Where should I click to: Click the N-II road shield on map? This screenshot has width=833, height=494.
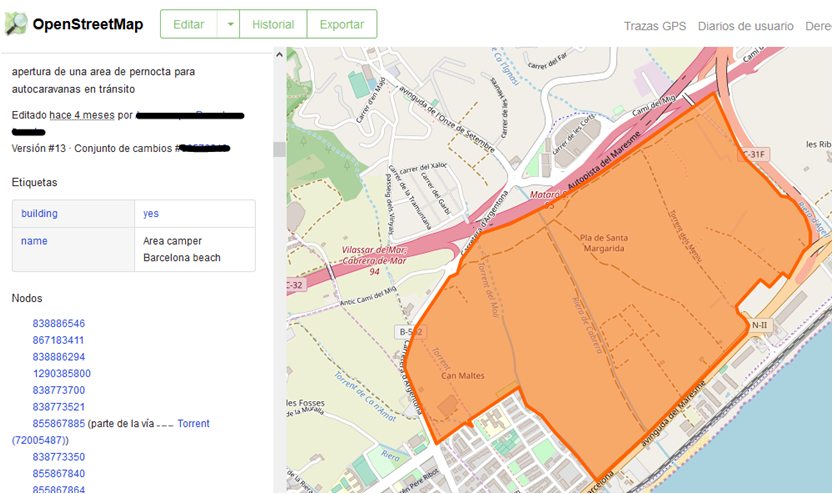759,325
